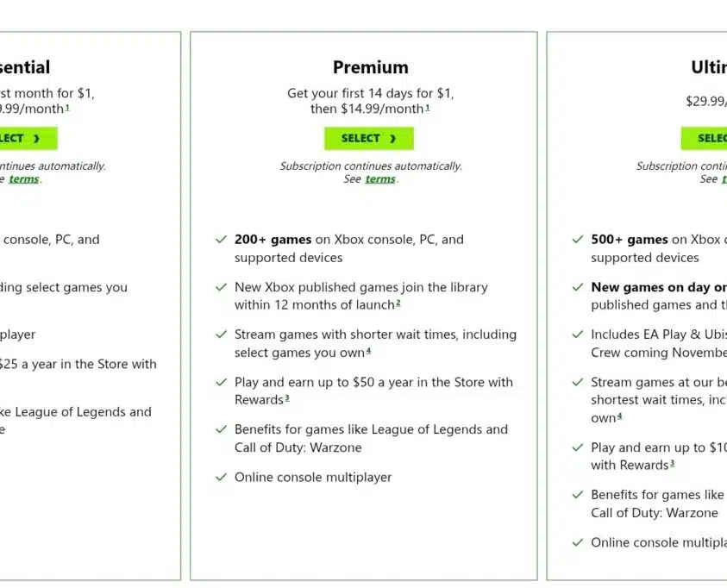Click the checkmark beside Ultimate's 500+ games
Viewport: 727px width, 588px height.
[578, 240]
